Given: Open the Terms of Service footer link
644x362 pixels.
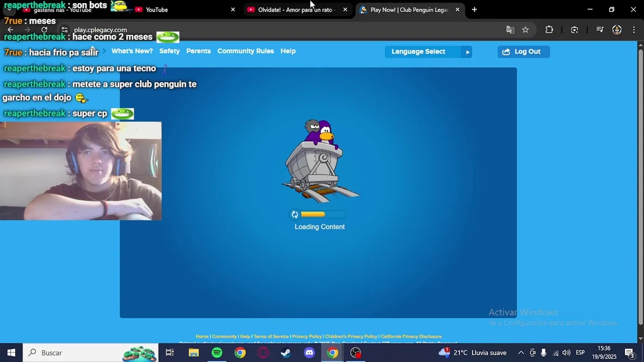Looking at the screenshot, I should pyautogui.click(x=271, y=336).
